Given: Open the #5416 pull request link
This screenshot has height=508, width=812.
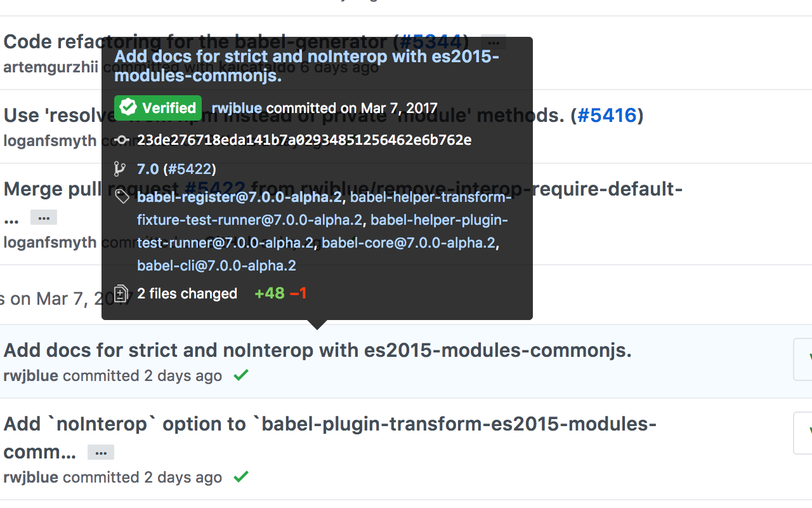Looking at the screenshot, I should 608,115.
